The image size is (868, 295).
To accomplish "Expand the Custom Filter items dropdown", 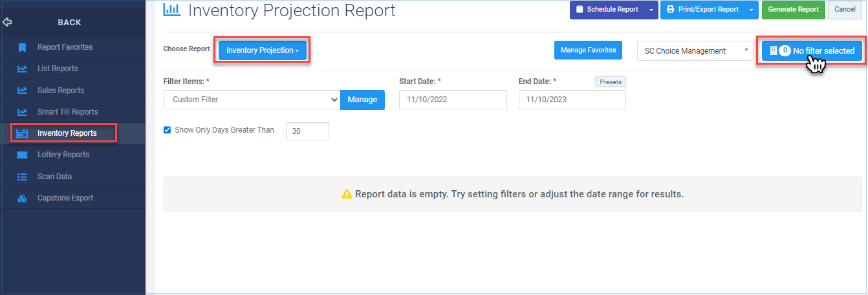I will pyautogui.click(x=252, y=100).
